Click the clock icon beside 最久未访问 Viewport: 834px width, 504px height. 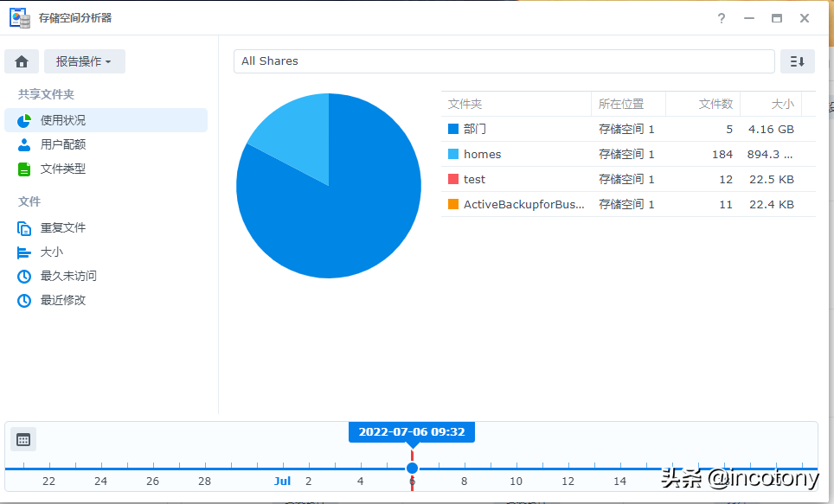point(24,277)
